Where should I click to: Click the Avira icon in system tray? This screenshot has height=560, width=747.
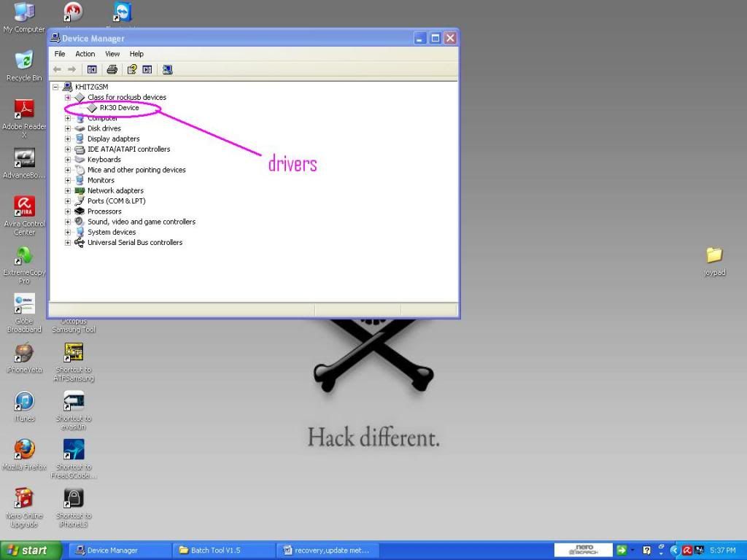coord(687,551)
